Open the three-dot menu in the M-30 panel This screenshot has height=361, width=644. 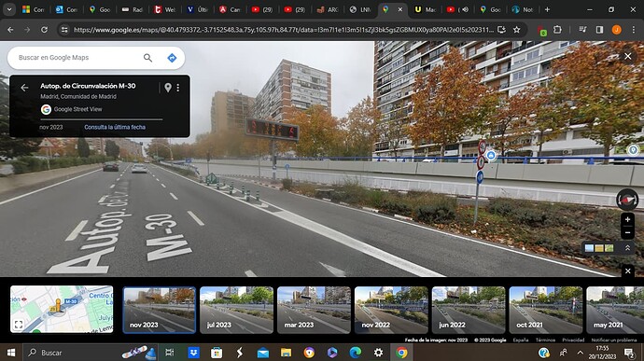point(178,88)
